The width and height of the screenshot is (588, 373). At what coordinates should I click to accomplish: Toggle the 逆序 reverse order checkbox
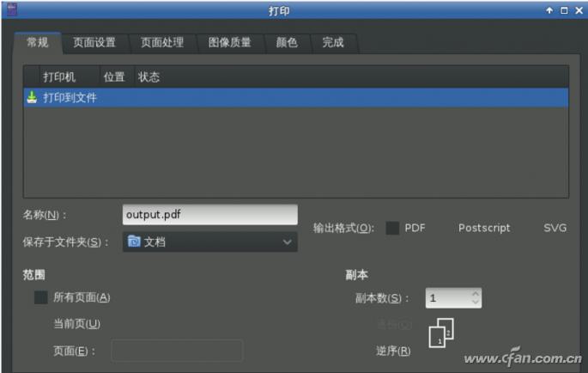click(393, 352)
